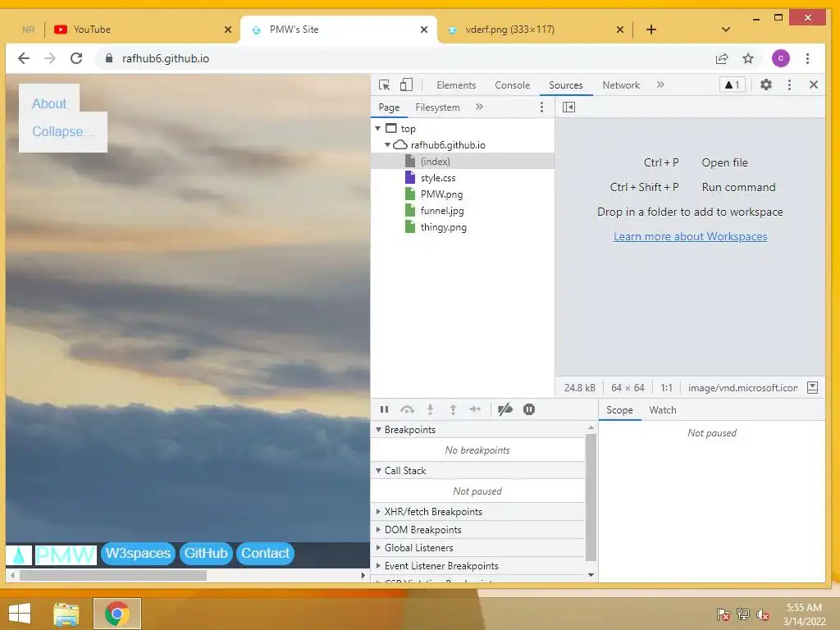The image size is (840, 630).
Task: Pause script execution button
Action: pyautogui.click(x=384, y=410)
